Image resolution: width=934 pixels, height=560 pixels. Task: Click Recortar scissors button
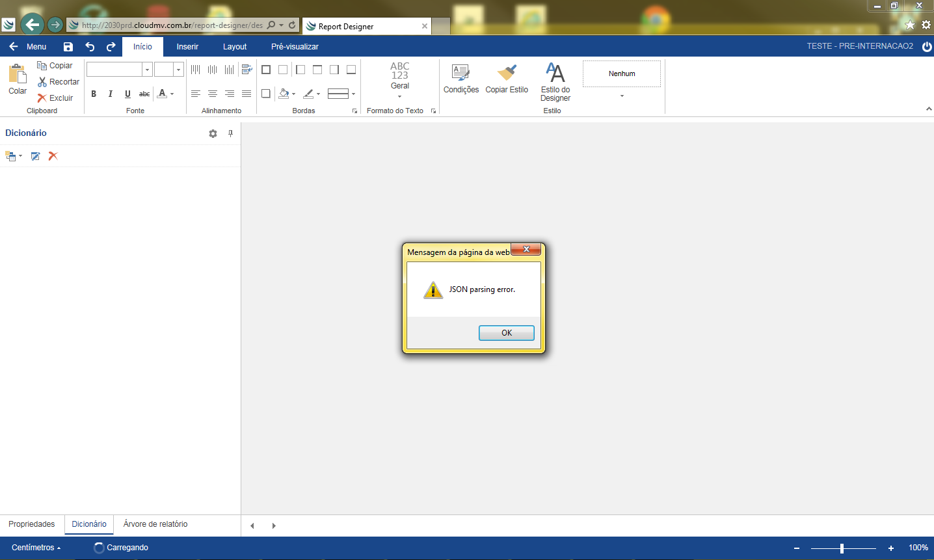pyautogui.click(x=59, y=82)
